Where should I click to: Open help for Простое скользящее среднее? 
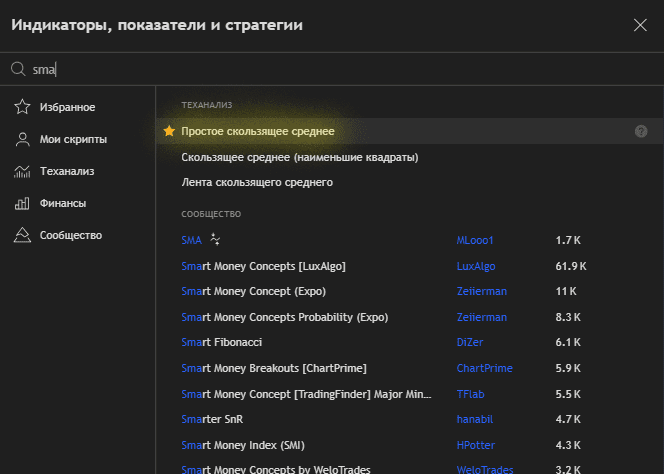pyautogui.click(x=641, y=131)
